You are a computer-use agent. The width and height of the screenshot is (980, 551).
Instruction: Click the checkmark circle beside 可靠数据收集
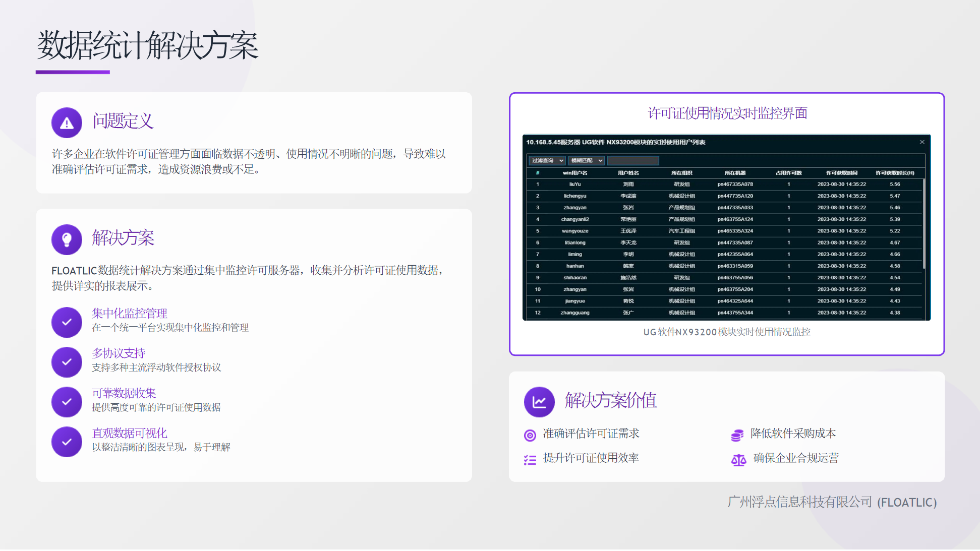pos(67,402)
